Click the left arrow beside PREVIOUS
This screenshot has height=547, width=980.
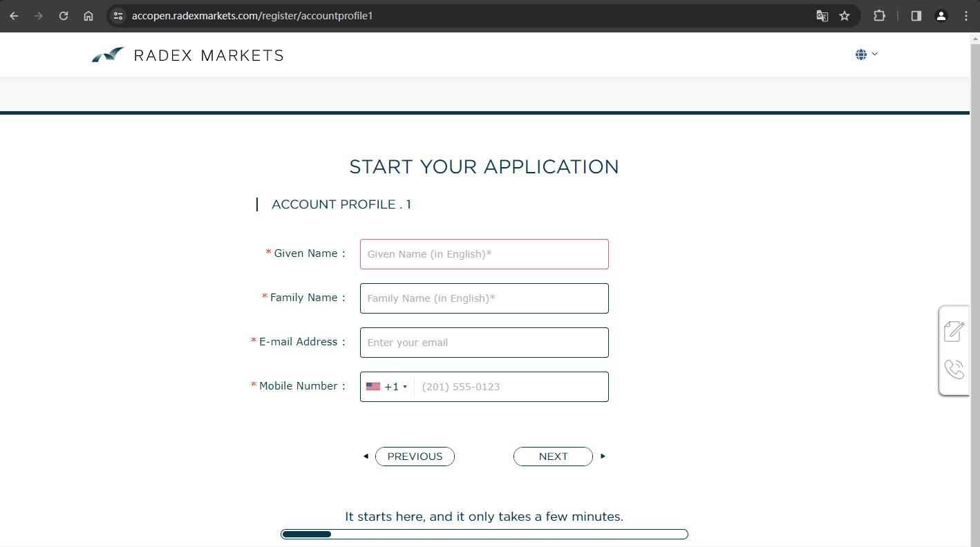tap(366, 456)
